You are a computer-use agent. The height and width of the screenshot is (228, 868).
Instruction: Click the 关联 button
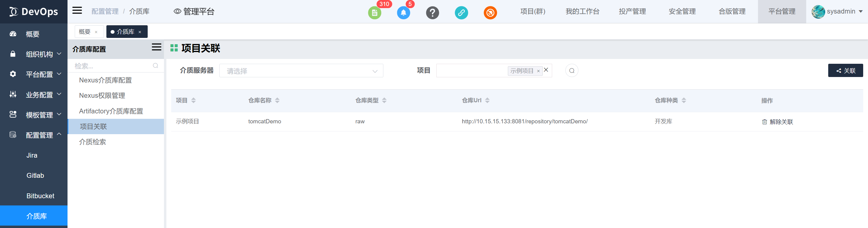pyautogui.click(x=845, y=71)
